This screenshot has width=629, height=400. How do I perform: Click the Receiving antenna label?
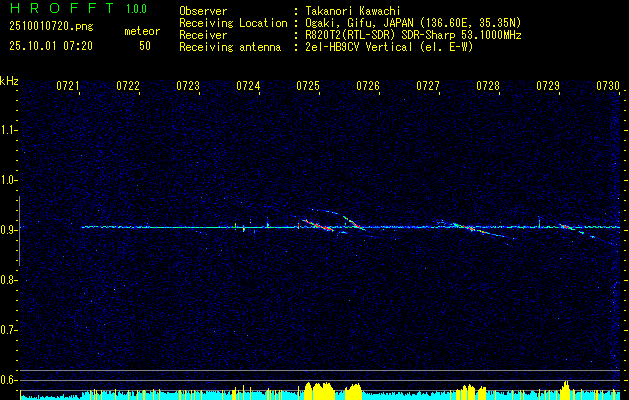(x=230, y=47)
